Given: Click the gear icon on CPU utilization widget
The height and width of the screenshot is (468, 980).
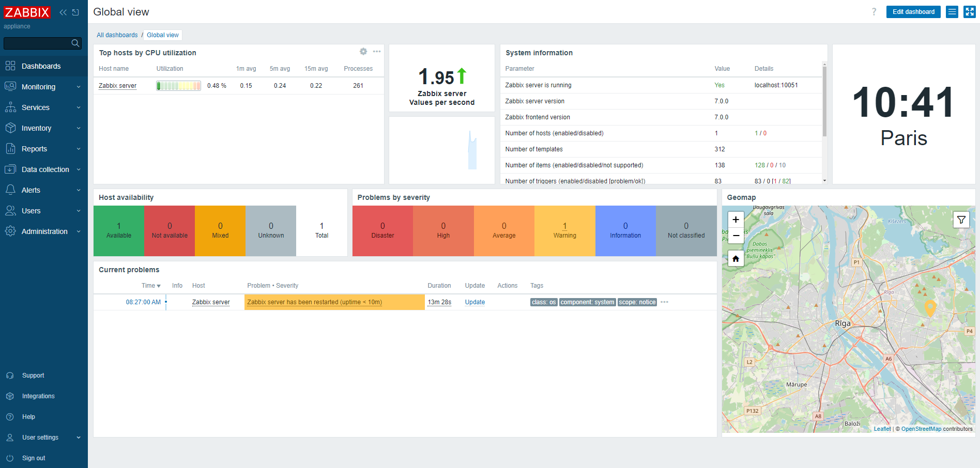Looking at the screenshot, I should 363,52.
